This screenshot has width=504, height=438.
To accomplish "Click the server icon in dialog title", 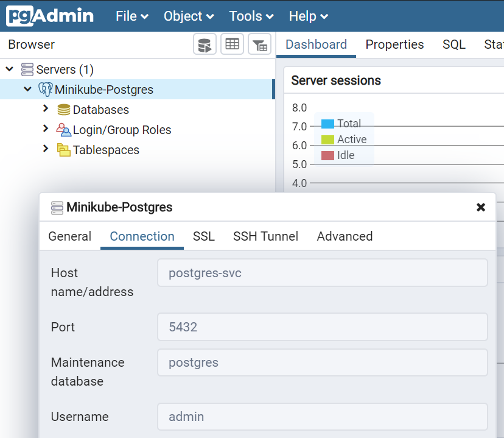I will pyautogui.click(x=57, y=208).
